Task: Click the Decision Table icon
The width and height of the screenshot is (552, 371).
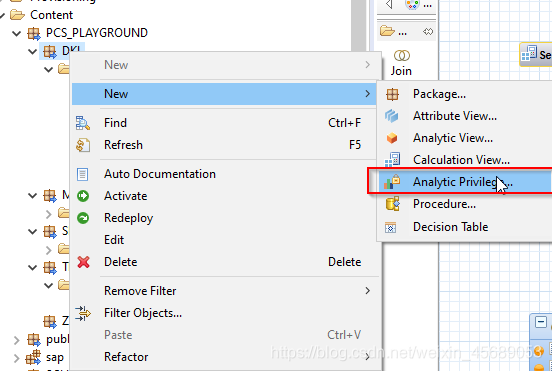Action: point(390,227)
